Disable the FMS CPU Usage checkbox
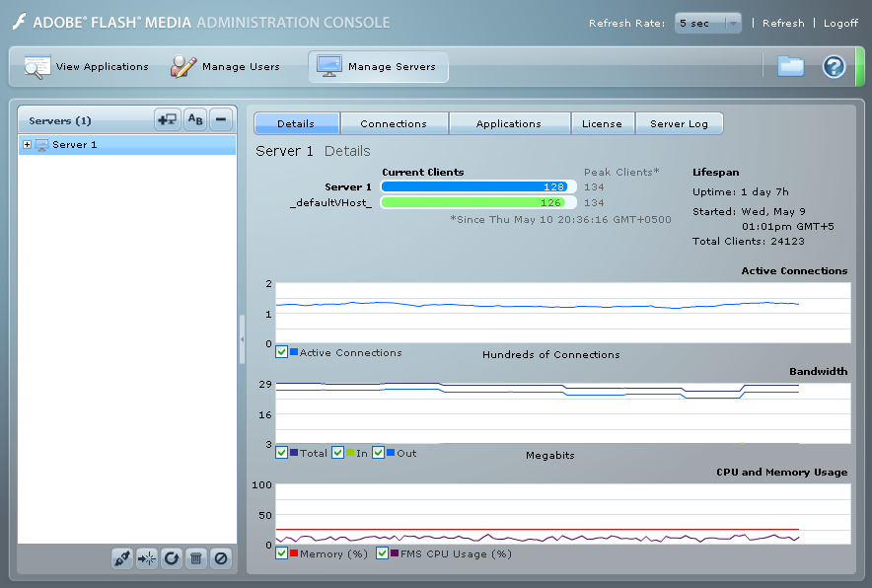Image resolution: width=872 pixels, height=588 pixels. click(x=383, y=553)
